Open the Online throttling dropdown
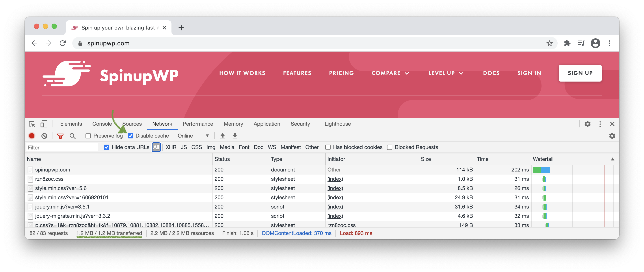Image resolution: width=644 pixels, height=272 pixels. (193, 136)
